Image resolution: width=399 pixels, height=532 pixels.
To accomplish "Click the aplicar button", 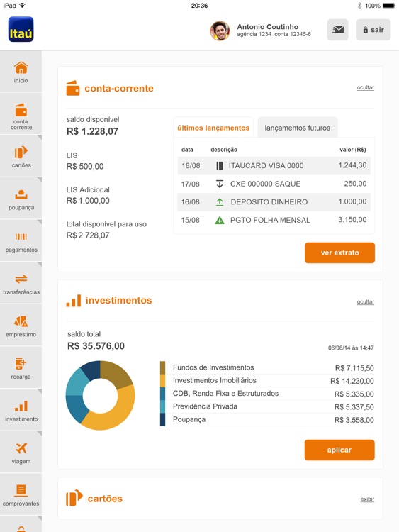I will [339, 450].
